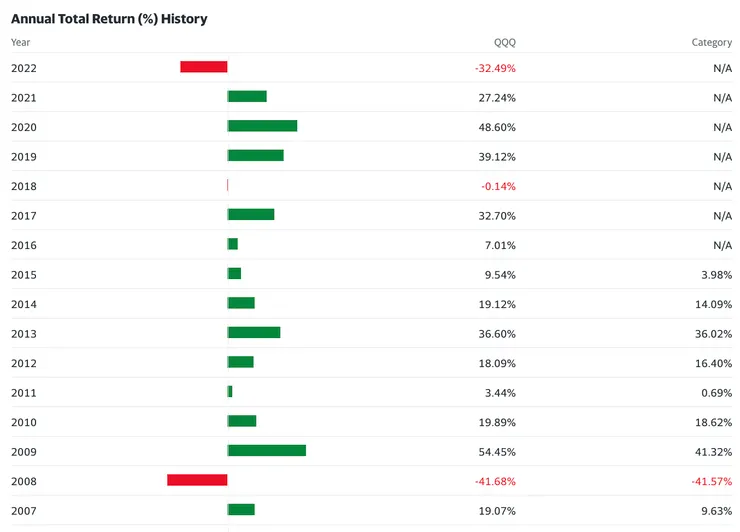The width and height of the screenshot is (740, 532).
Task: Select the -32.49% QQQ value for 2022
Action: pyautogui.click(x=495, y=68)
